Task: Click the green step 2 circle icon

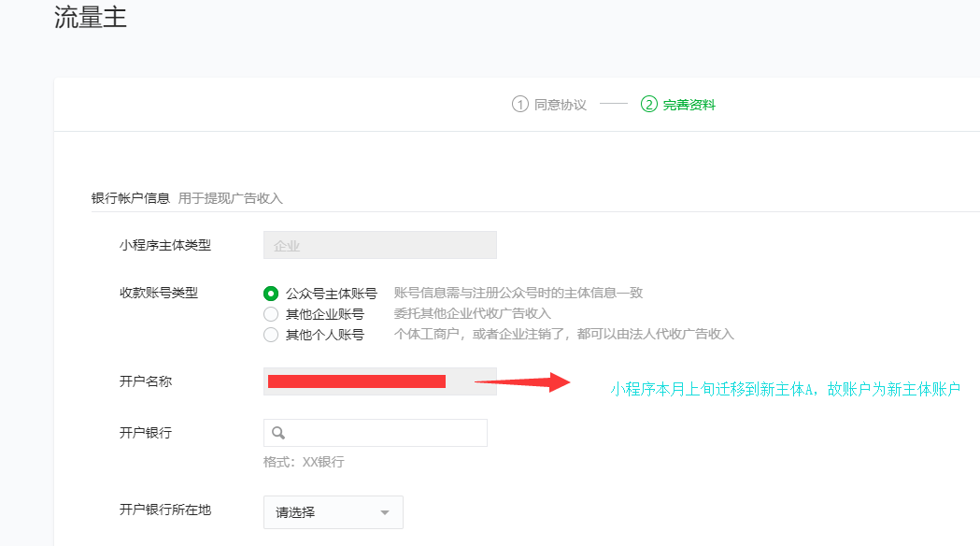Action: (x=649, y=105)
